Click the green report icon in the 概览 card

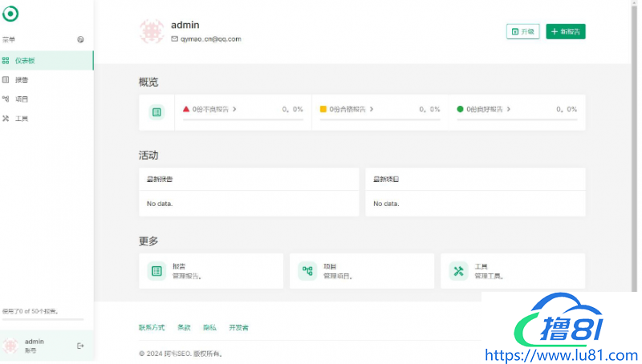(156, 112)
